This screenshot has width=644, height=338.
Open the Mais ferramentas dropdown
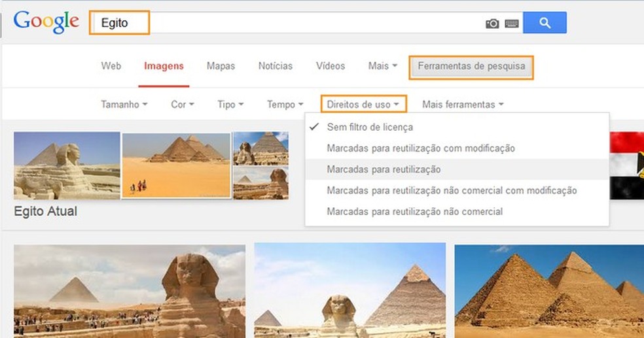tap(463, 105)
